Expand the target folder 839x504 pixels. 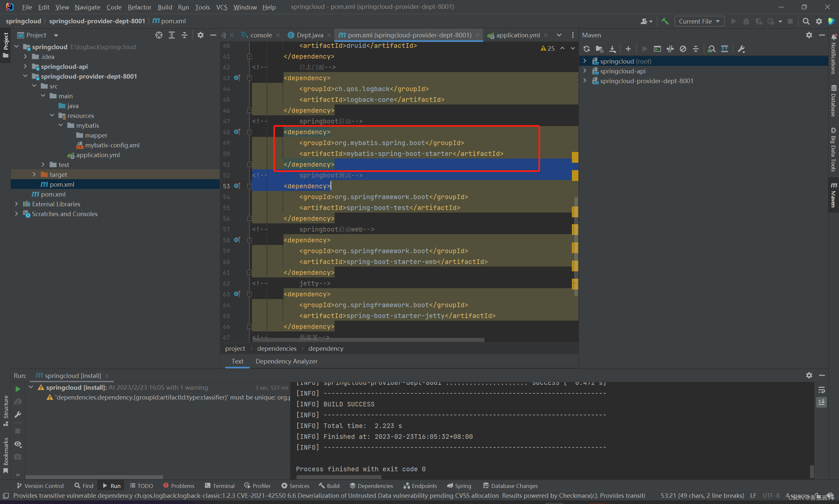tap(34, 174)
